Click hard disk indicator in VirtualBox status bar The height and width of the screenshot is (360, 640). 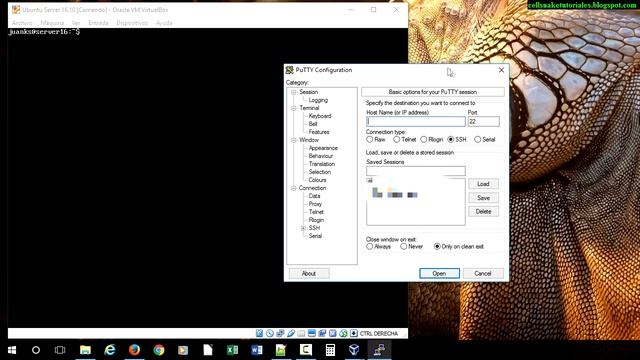click(259, 333)
